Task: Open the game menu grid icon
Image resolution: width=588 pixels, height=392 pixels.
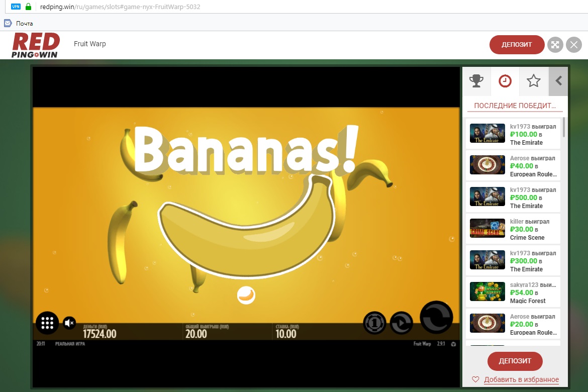Action: click(x=47, y=323)
